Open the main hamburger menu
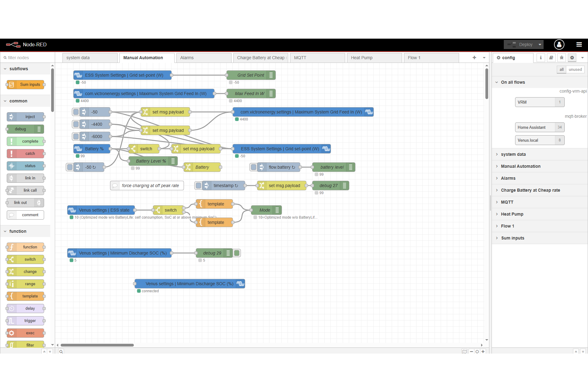The width and height of the screenshot is (588, 368). tap(579, 44)
